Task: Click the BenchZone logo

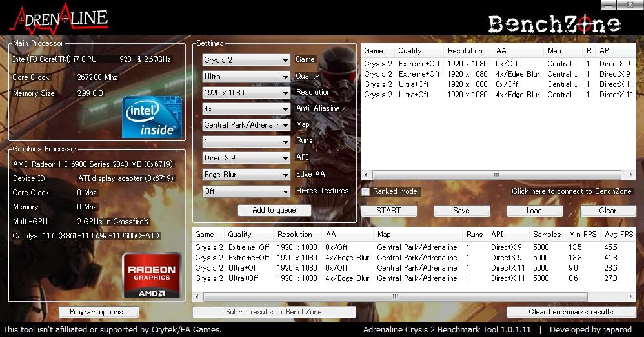Action: click(554, 24)
